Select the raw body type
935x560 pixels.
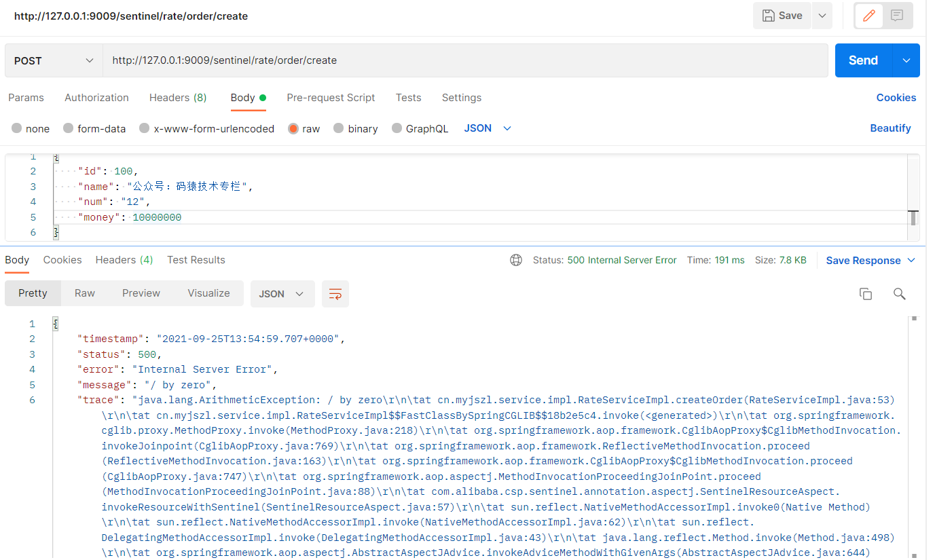(304, 128)
